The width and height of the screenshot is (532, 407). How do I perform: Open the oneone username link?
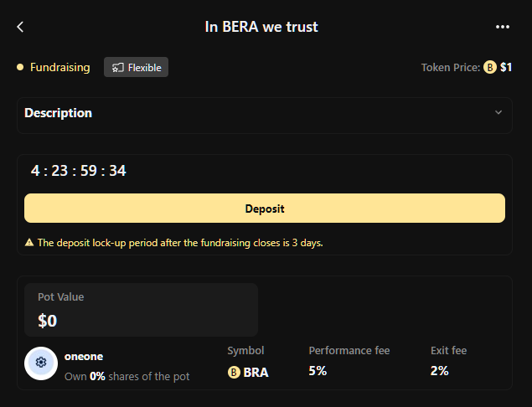pyautogui.click(x=84, y=356)
